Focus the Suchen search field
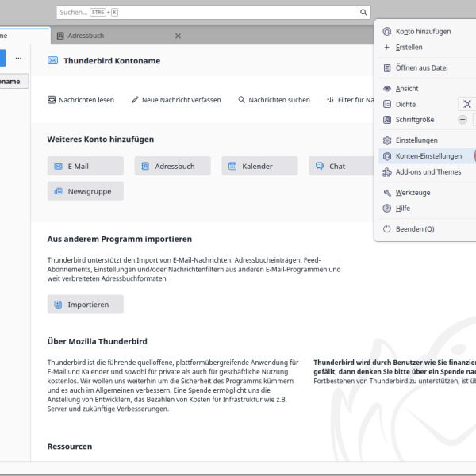 point(208,13)
